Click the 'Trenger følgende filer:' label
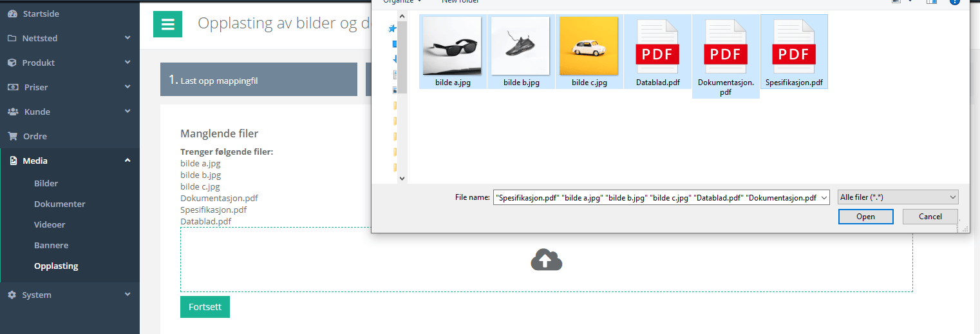The width and height of the screenshot is (980, 334). point(227,152)
